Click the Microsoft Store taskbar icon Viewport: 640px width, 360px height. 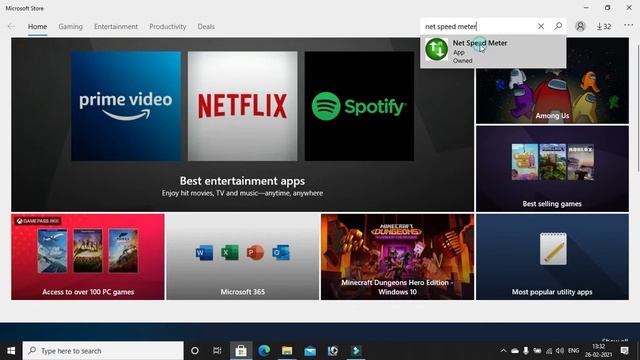tap(241, 351)
